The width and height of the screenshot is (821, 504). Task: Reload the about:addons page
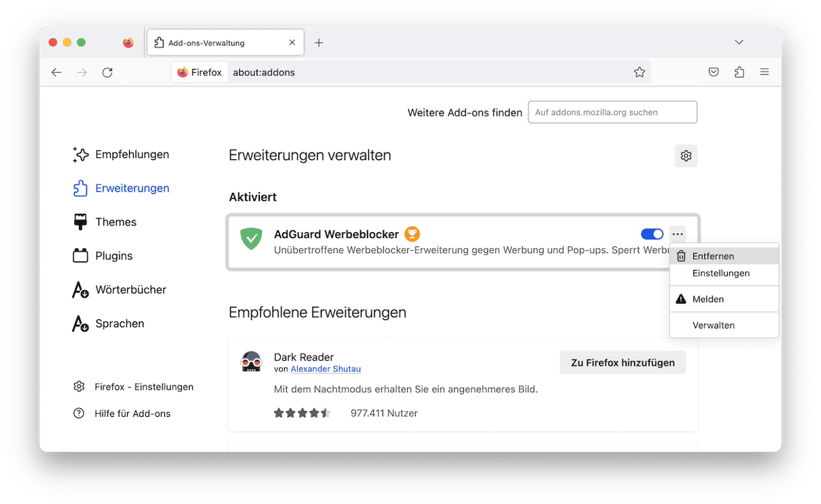(107, 72)
